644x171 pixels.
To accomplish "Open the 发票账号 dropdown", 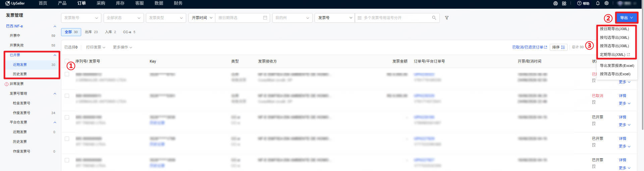I will pos(81,18).
